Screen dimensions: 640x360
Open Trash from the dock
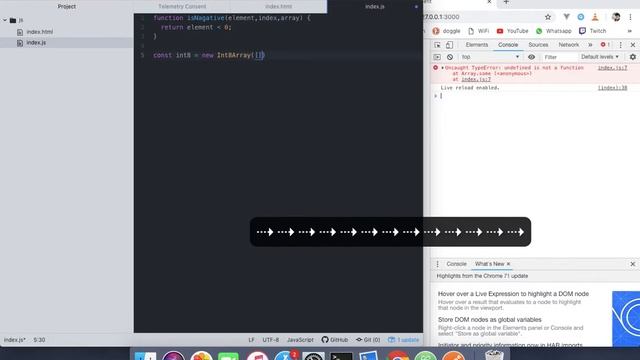click(x=494, y=355)
